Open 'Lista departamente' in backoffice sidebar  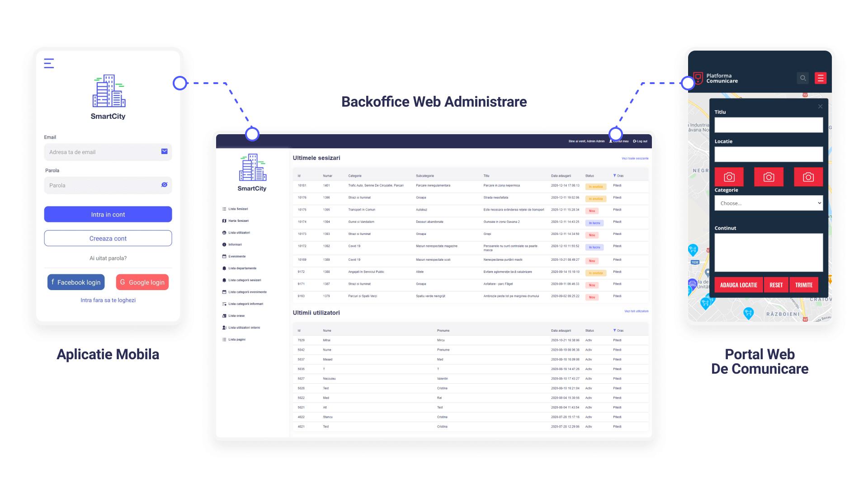point(242,268)
